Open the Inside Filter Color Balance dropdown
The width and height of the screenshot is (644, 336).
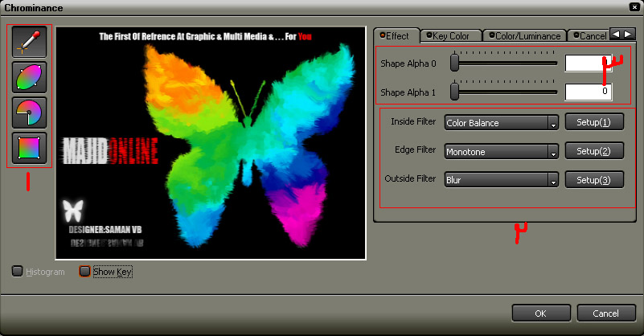click(502, 123)
